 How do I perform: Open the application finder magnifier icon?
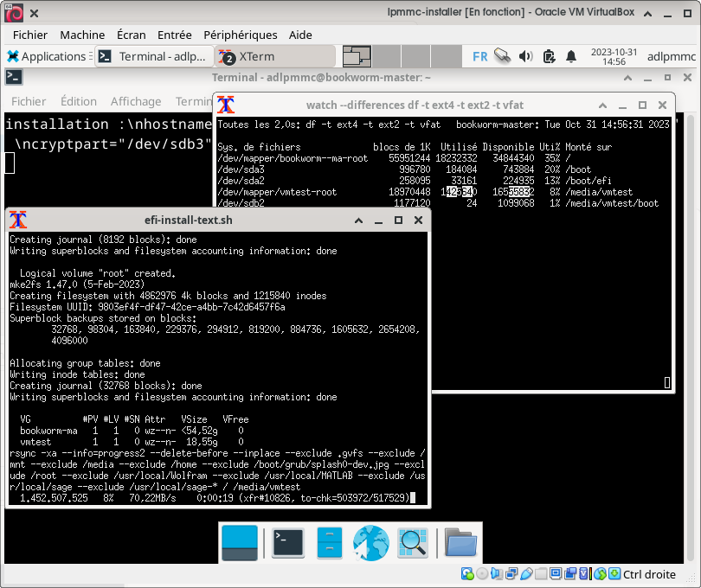point(414,542)
